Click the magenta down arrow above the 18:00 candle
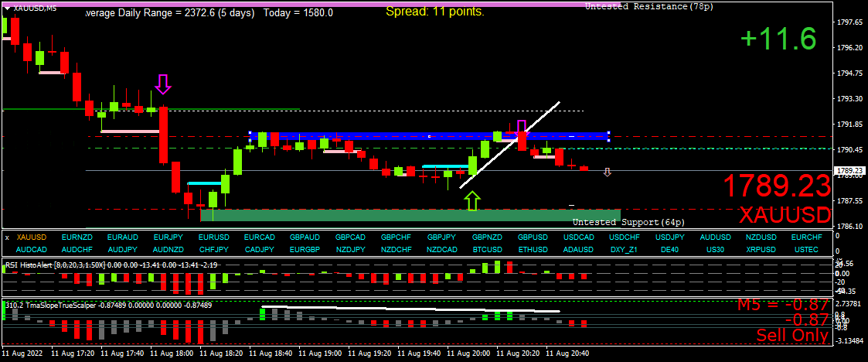Image resolution: width=868 pixels, height=362 pixels. tap(163, 84)
